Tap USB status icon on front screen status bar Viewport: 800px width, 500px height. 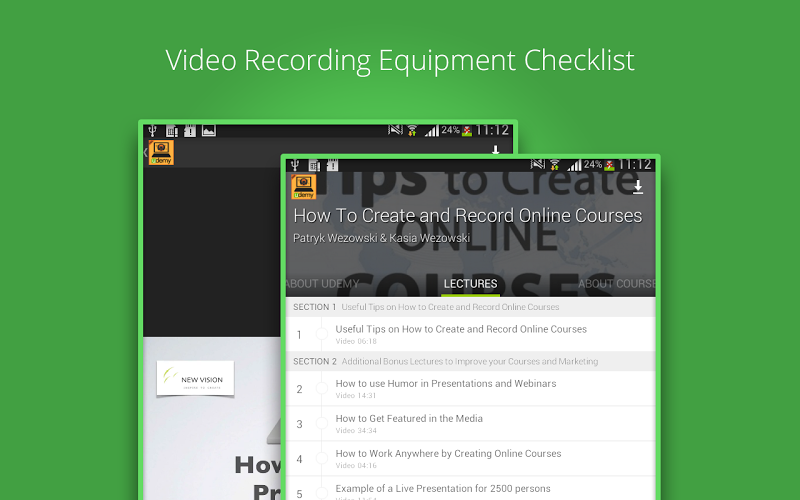295,165
